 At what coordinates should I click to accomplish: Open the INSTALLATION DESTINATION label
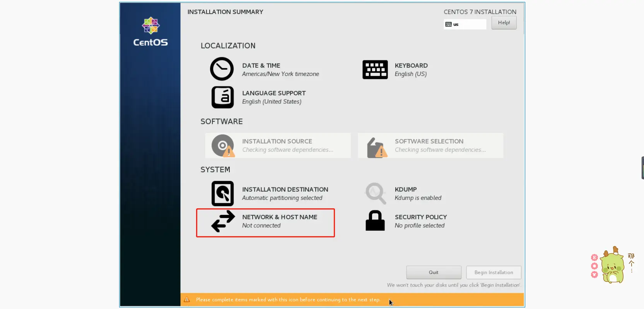[x=285, y=190]
